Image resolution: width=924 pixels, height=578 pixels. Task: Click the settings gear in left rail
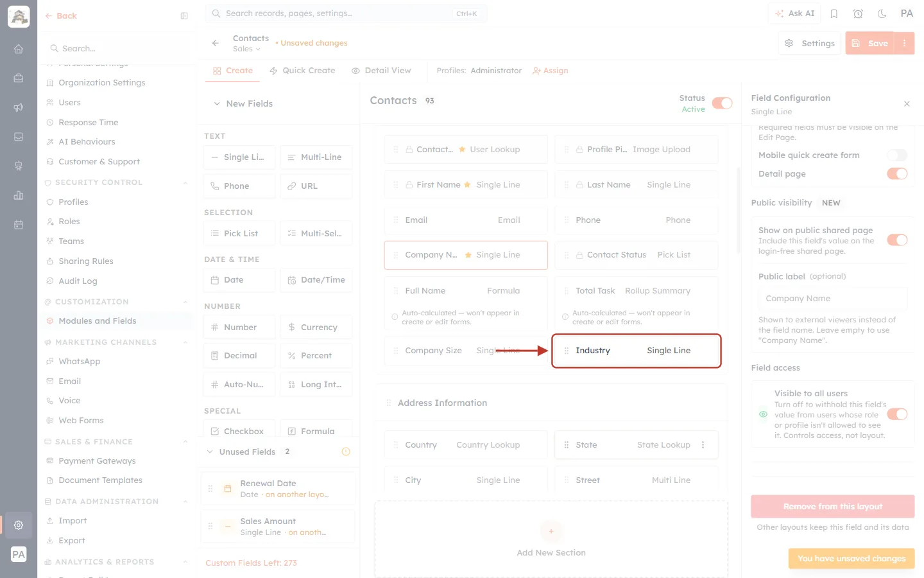19,525
